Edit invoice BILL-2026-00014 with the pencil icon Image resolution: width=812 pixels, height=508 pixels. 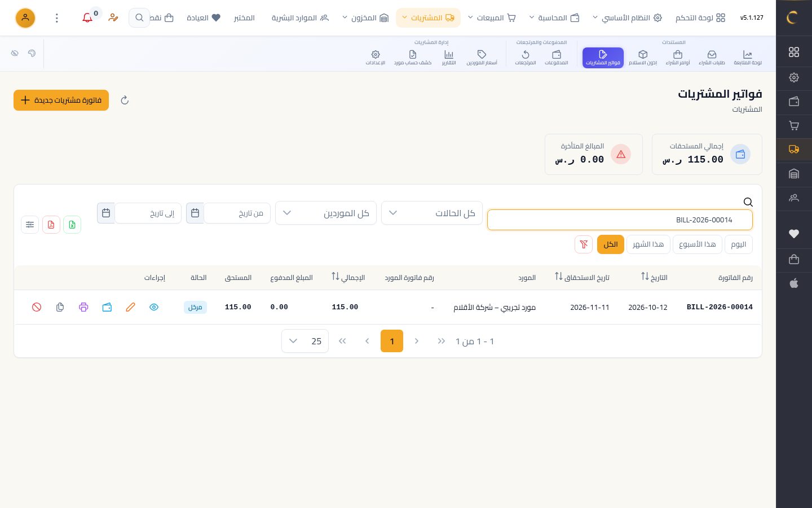point(130,307)
